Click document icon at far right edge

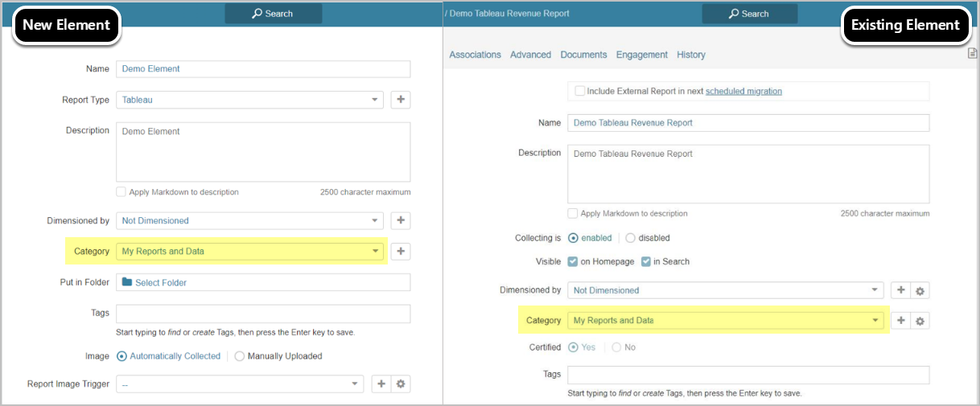tap(972, 54)
